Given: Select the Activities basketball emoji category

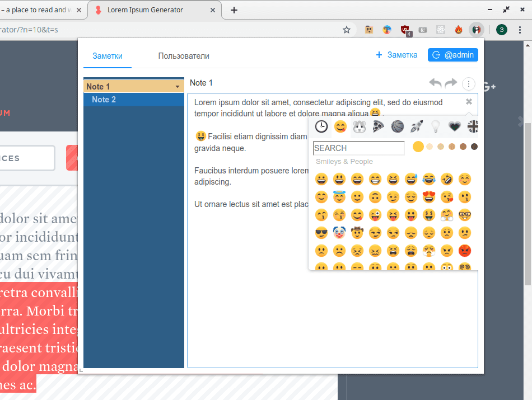Looking at the screenshot, I should pos(397,126).
